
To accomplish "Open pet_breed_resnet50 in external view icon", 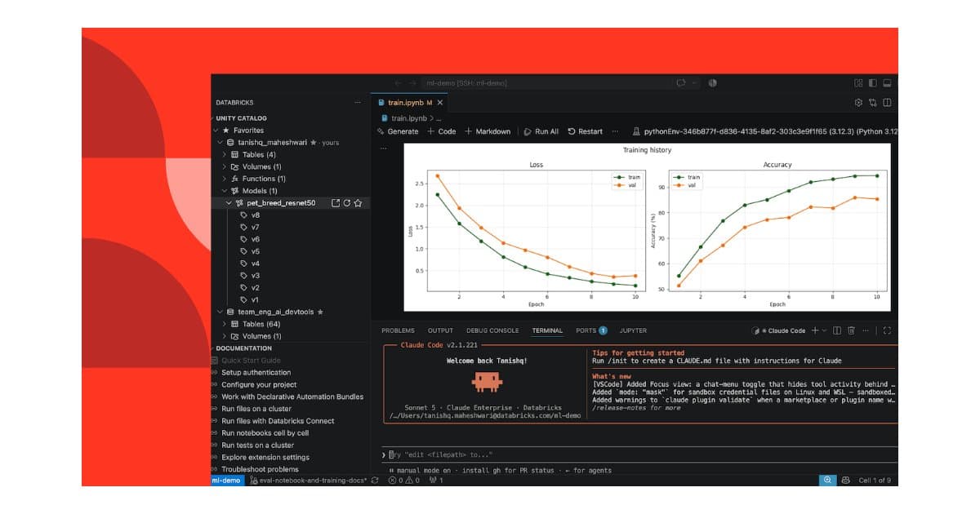I will point(335,203).
